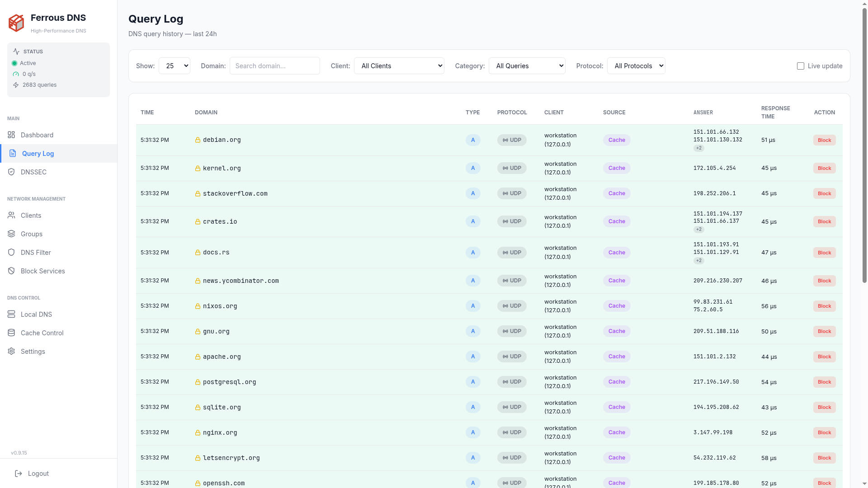The width and height of the screenshot is (868, 488).
Task: Click the DOMAIN column header
Action: 206,113
